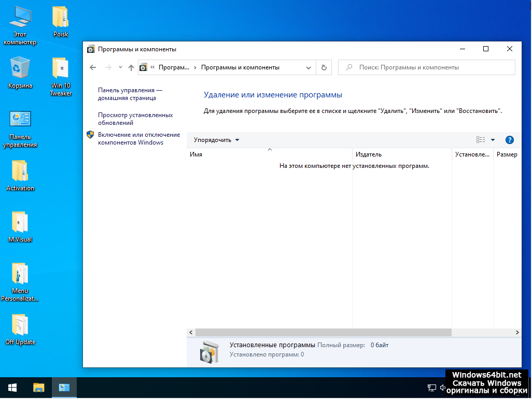Select the Off Update desktop folder
The height and width of the screenshot is (399, 532).
click(x=20, y=329)
